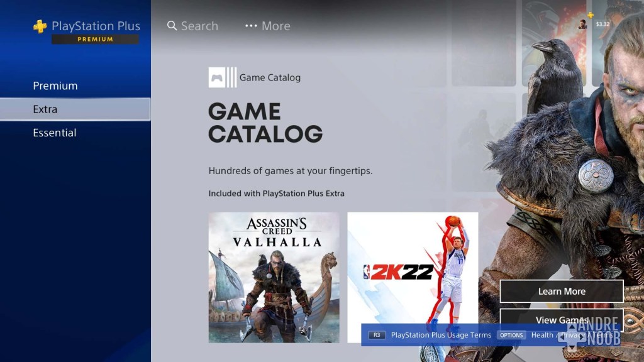Image resolution: width=644 pixels, height=362 pixels.
Task: Open PlayStation Plus Usage Terms
Action: (x=441, y=335)
